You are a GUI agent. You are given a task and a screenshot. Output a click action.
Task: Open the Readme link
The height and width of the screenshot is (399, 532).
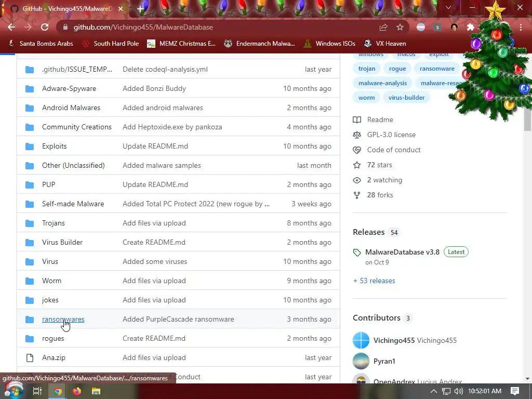pyautogui.click(x=380, y=120)
